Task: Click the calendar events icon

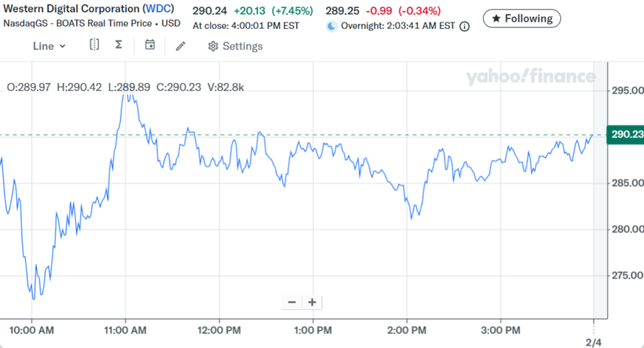Action: point(150,45)
